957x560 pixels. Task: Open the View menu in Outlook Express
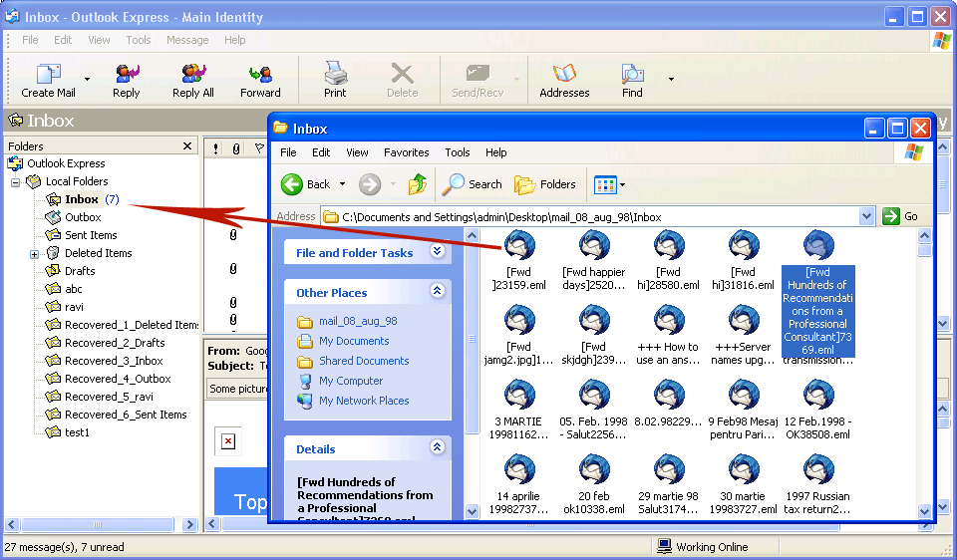(99, 40)
